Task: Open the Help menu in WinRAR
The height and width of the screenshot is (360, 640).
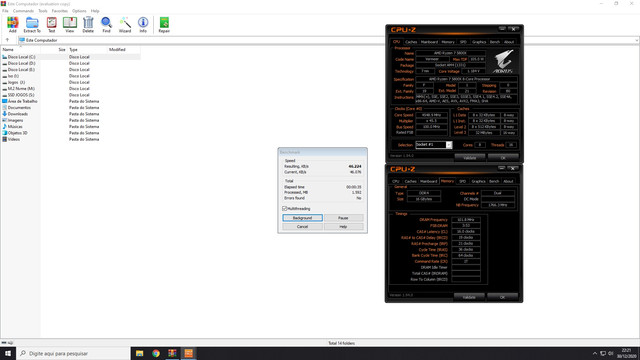Action: coord(95,11)
